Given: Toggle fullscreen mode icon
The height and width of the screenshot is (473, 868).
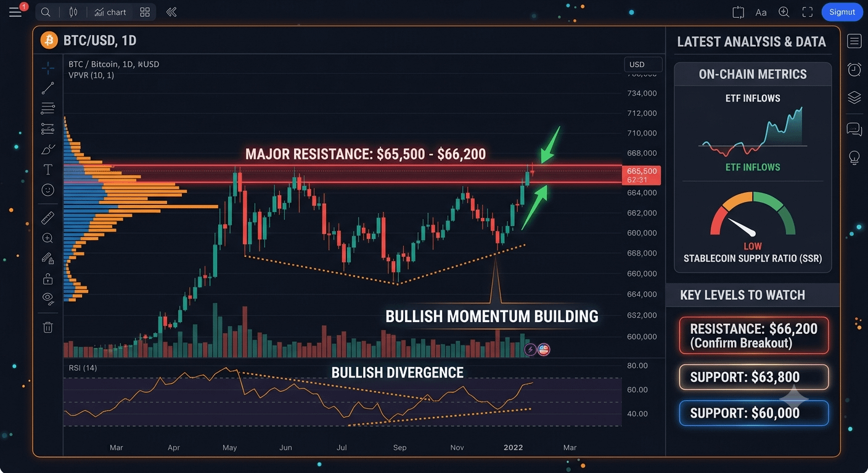Looking at the screenshot, I should pos(808,12).
